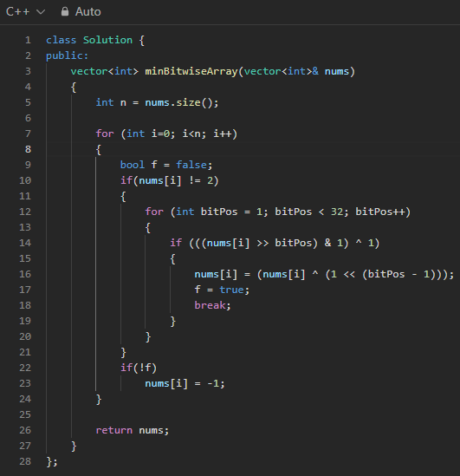Click 'true' on line 17

231,290
